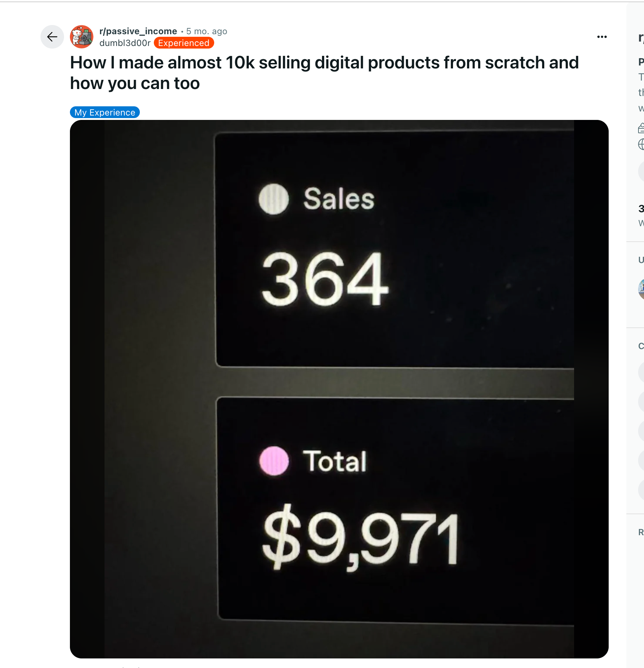Click the white dot beside Sales
Screen dimensions: 644x668
[273, 199]
